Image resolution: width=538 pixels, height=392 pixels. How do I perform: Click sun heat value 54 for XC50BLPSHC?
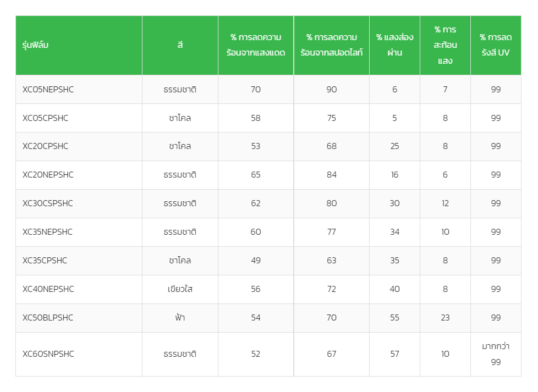[256, 318]
